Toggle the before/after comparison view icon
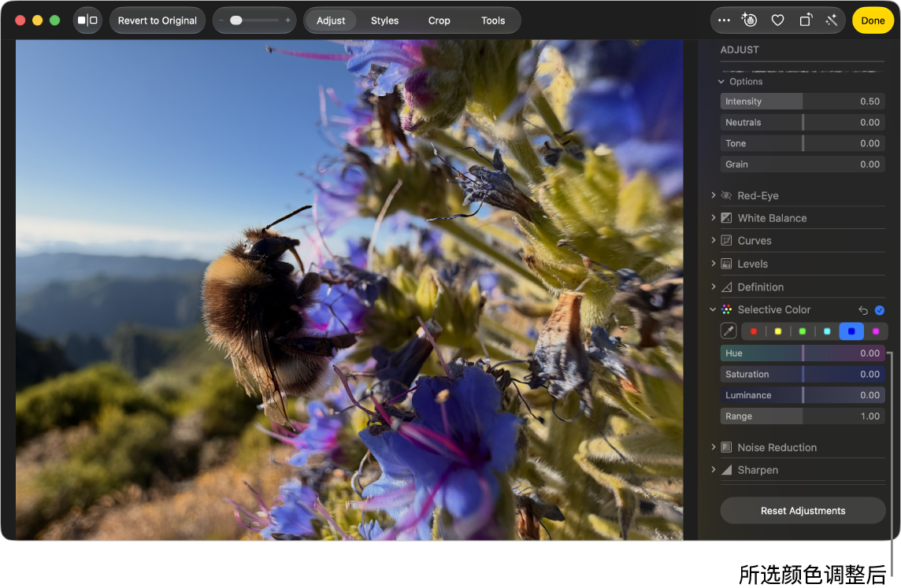Viewport: 901px width, 588px height. [x=87, y=20]
